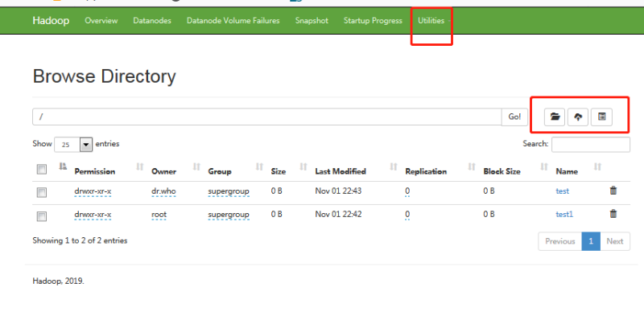The height and width of the screenshot is (316, 644).
Task: Click the supergroup value in test row
Action: click(229, 191)
